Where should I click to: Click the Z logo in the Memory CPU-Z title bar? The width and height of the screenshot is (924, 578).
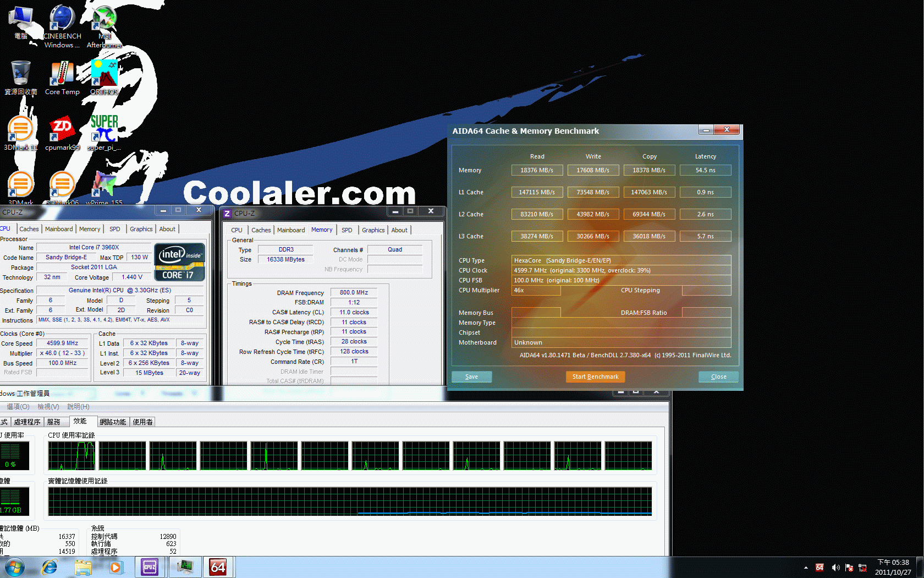coord(227,214)
